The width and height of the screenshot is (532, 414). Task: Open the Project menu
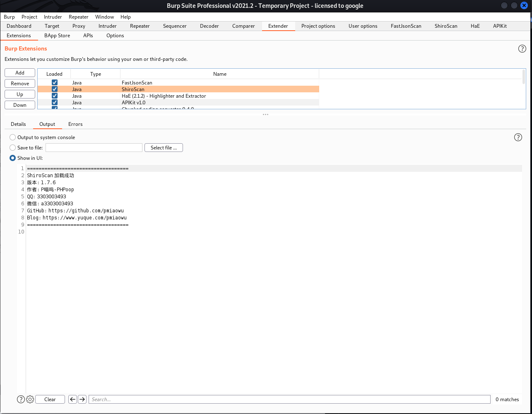click(x=29, y=17)
